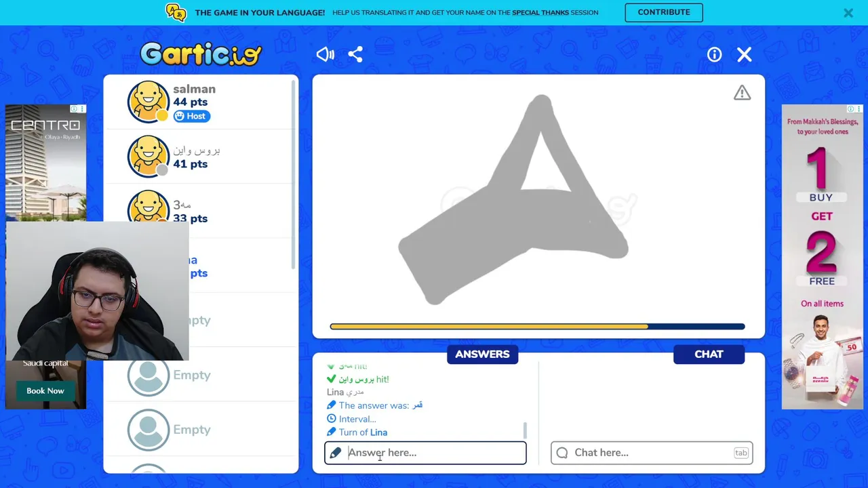Focus the Chat here input field
Screen dimensions: 868x488
[652, 453]
